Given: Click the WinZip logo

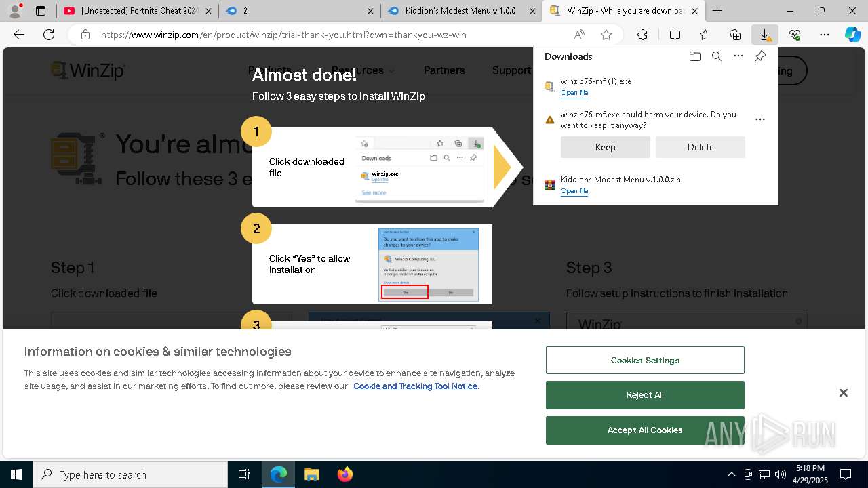Looking at the screenshot, I should point(88,70).
